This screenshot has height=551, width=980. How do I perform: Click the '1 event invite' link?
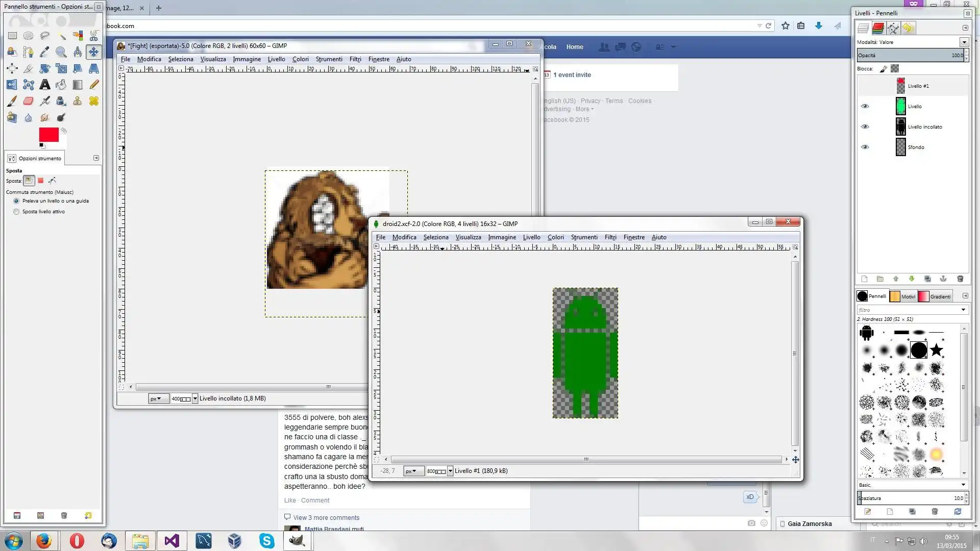coord(572,75)
